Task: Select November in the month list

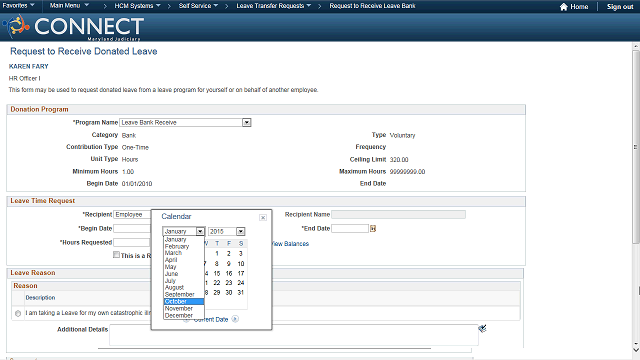Action: [x=184, y=309]
